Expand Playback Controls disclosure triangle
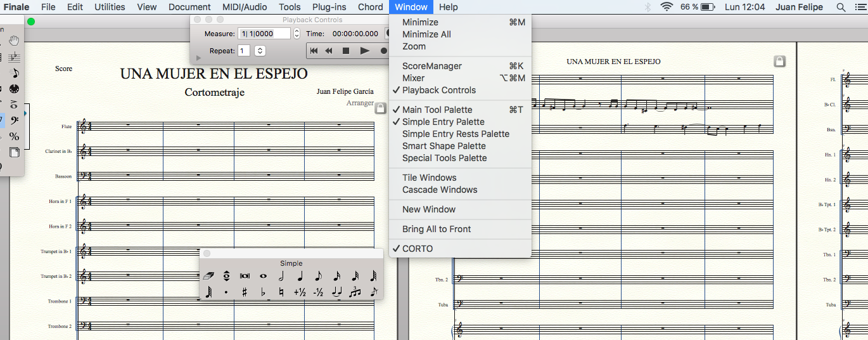Viewport: 868px width, 340px height. [x=199, y=58]
